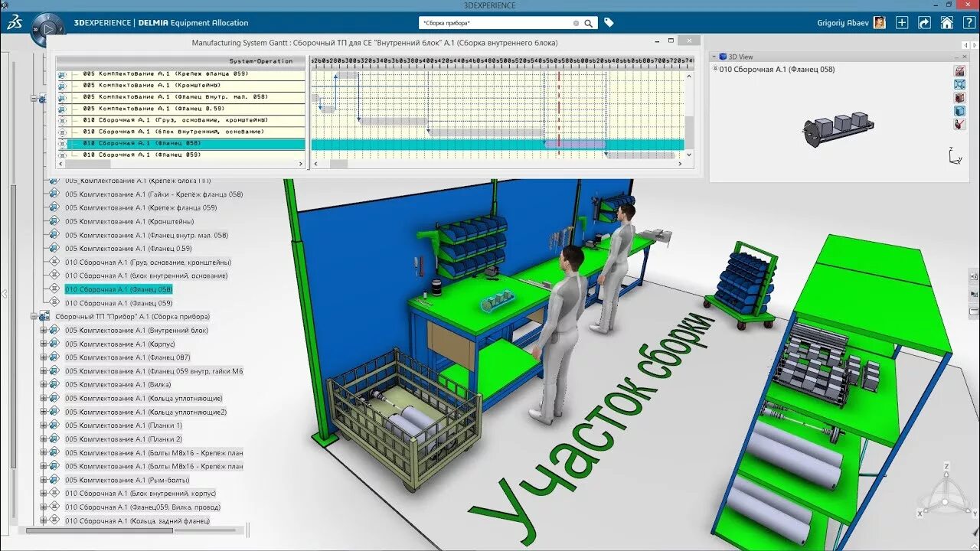Click the 3D compass orientation icon in 3D View
The width and height of the screenshot is (980, 551).
pyautogui.click(x=955, y=157)
